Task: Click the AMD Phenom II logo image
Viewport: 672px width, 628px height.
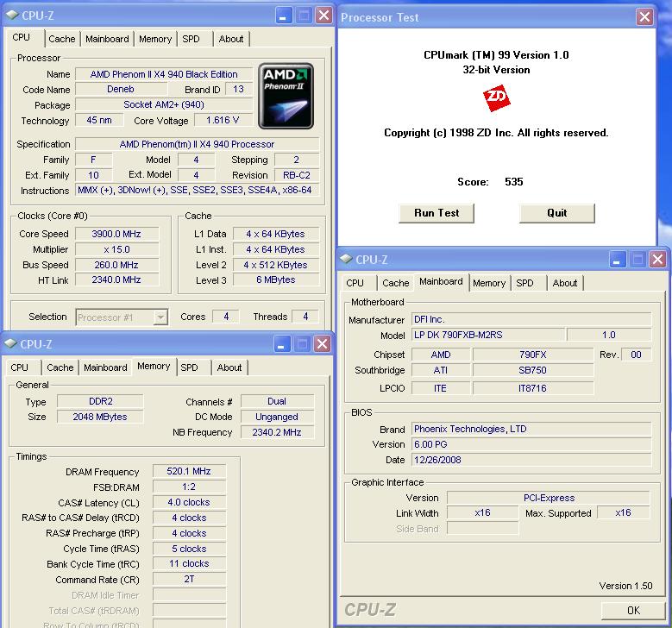Action: click(286, 96)
